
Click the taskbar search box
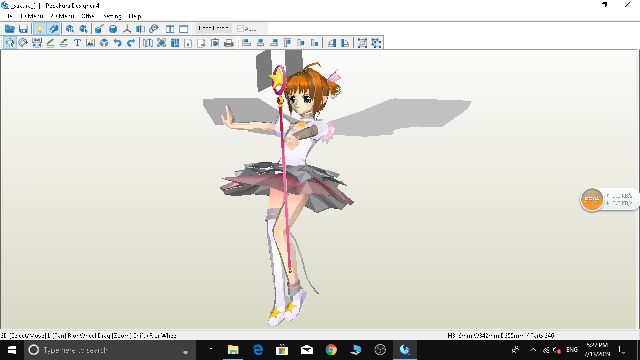(x=110, y=350)
